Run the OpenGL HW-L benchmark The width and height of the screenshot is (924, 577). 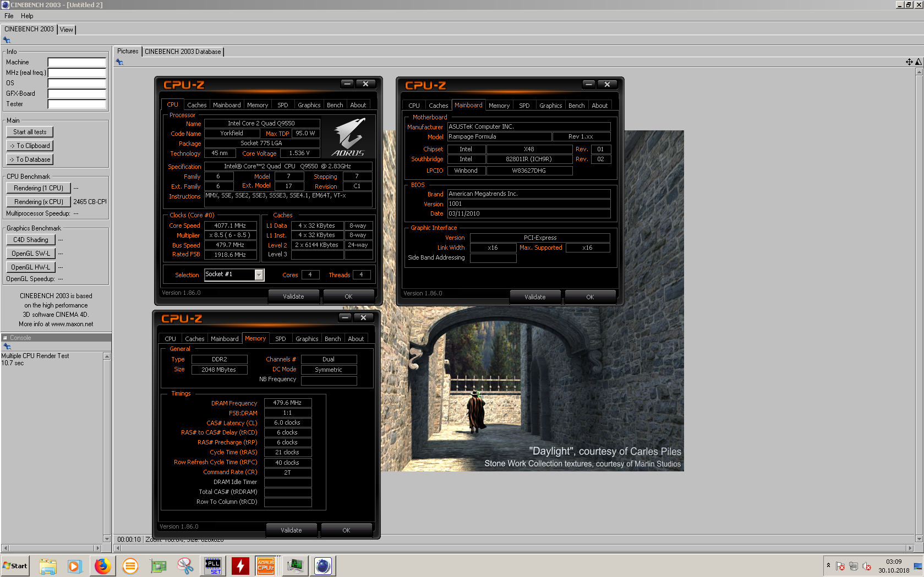(x=31, y=267)
